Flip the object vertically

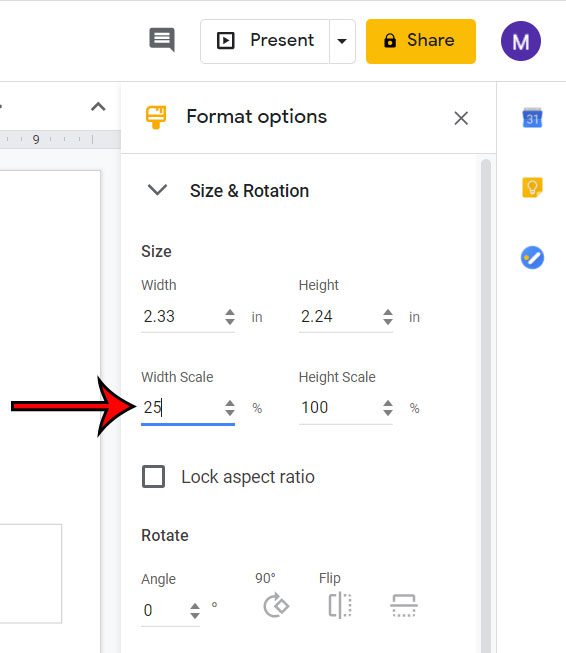(404, 606)
